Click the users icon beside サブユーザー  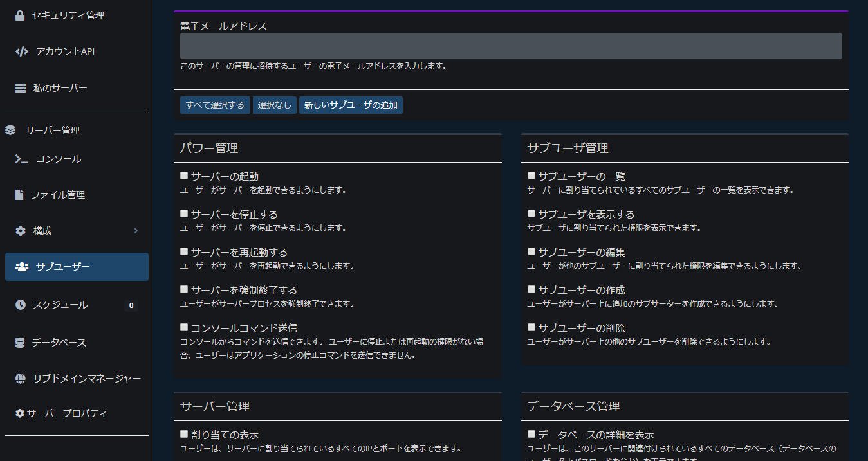pos(22,267)
